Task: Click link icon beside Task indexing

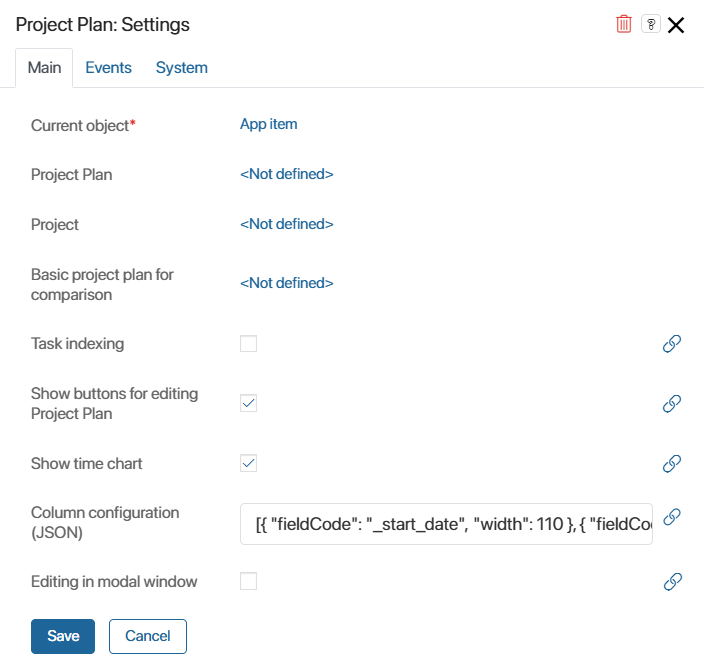Action: 672,344
